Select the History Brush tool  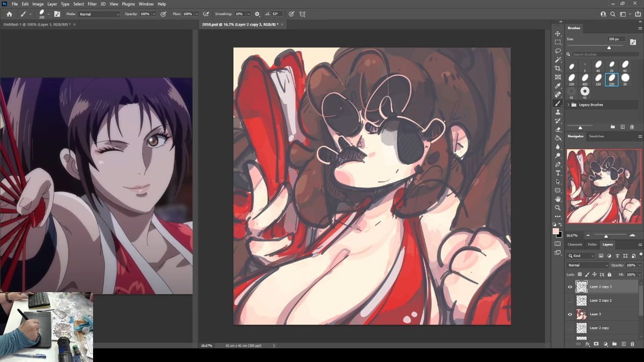pos(557,121)
